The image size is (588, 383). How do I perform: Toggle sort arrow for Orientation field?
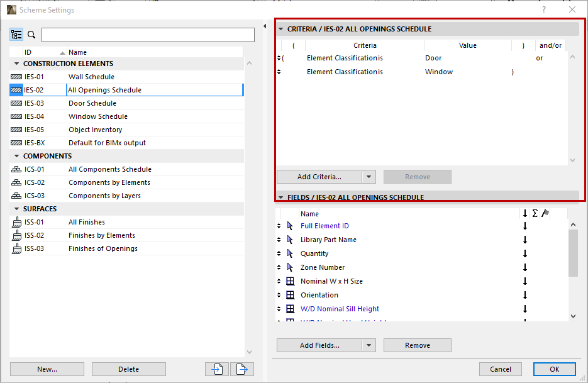[x=525, y=295]
